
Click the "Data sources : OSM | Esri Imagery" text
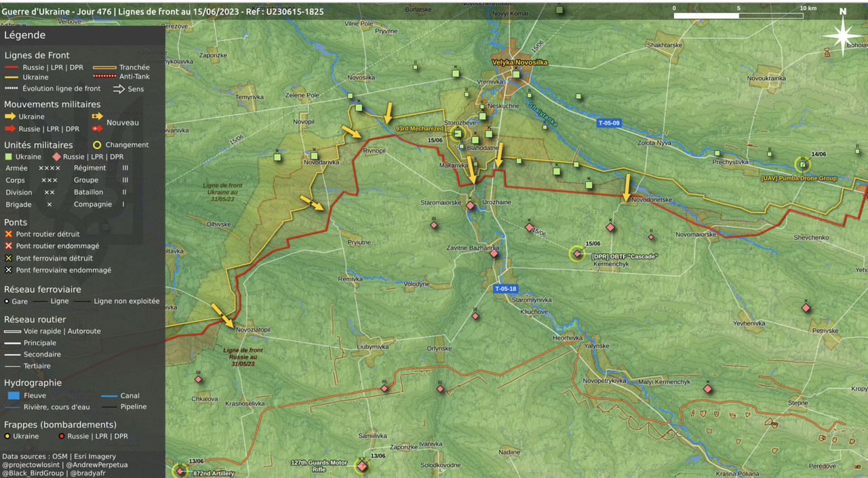pyautogui.click(x=59, y=456)
